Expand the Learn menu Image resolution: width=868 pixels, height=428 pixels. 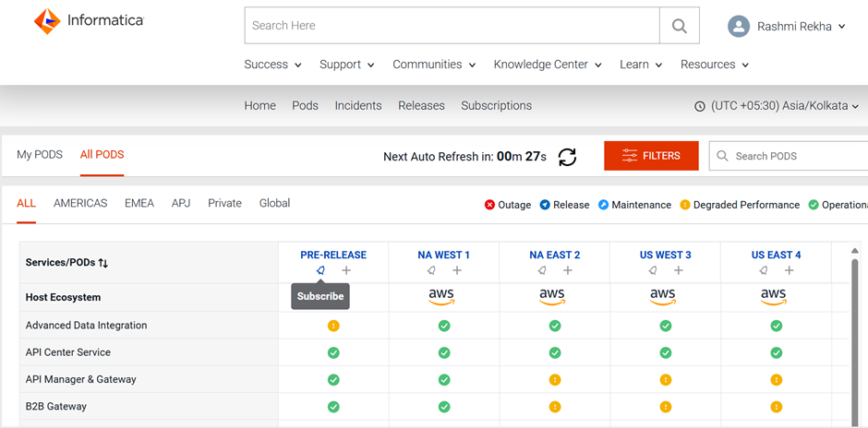[641, 65]
